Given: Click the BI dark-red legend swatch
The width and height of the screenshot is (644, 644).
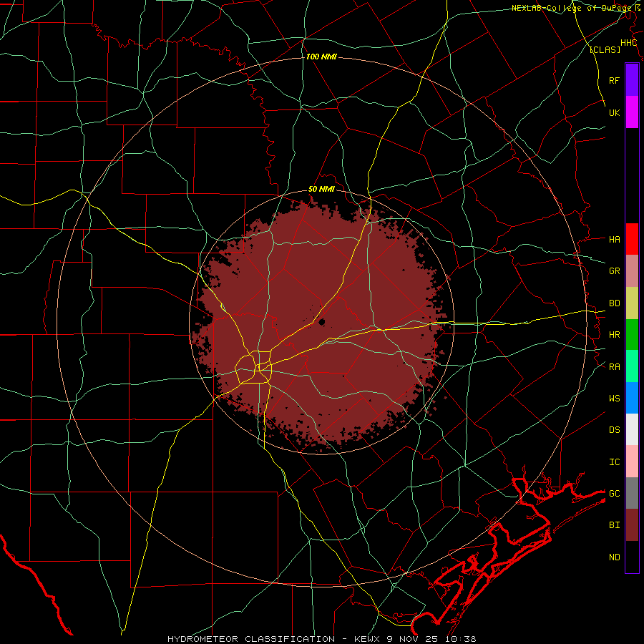Looking at the screenshot, I should pyautogui.click(x=632, y=525).
